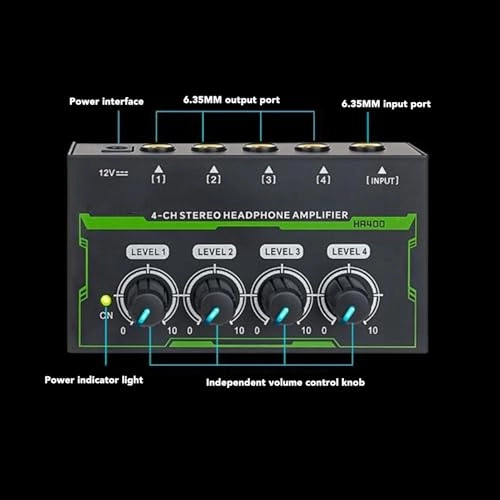
Task: Click the "10" mark of LEVEL 4 knob
Action: [373, 330]
